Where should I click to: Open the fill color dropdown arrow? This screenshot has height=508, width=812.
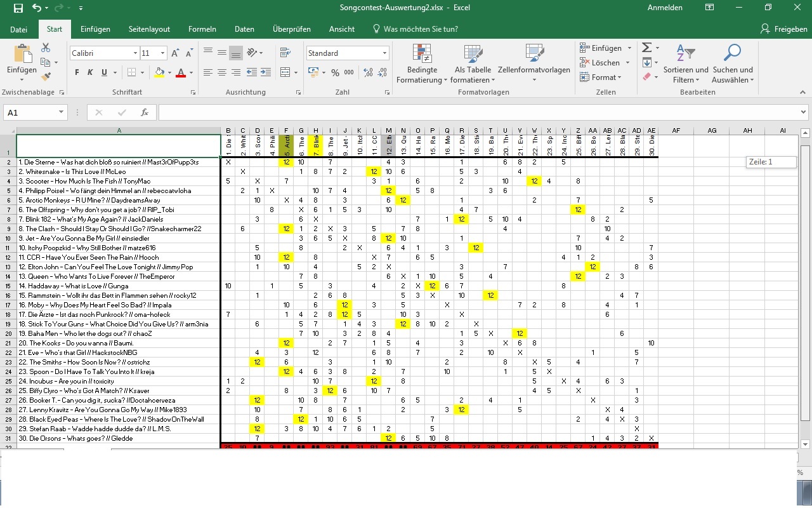(x=170, y=72)
